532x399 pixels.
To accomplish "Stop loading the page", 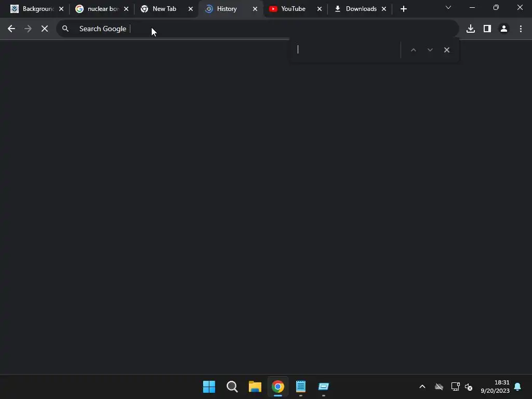I will [45, 29].
